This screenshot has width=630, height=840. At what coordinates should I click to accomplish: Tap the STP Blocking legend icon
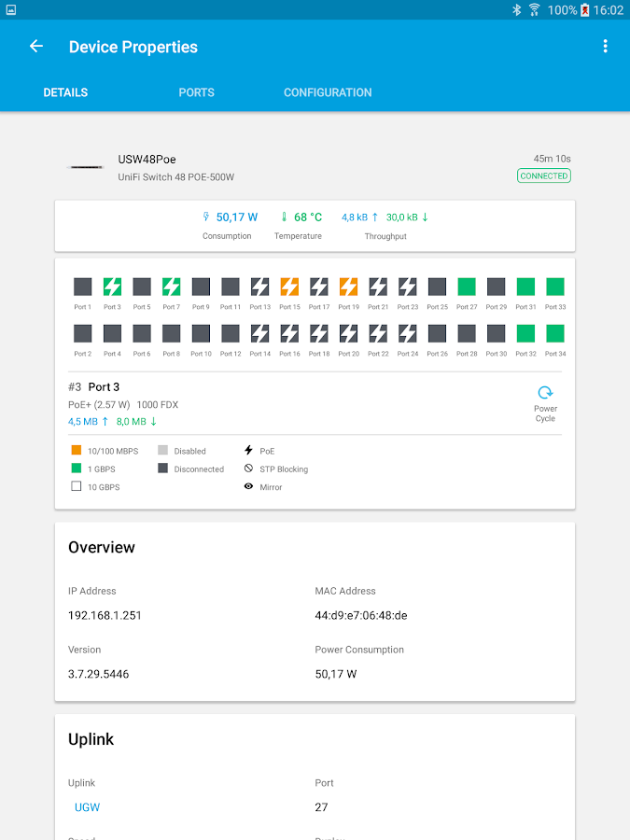point(248,469)
